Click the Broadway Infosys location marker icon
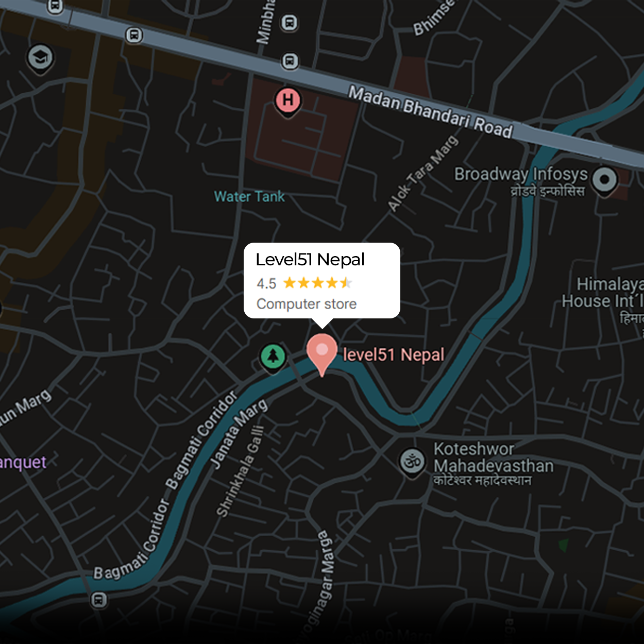Screen dimensions: 644x644 (605, 180)
